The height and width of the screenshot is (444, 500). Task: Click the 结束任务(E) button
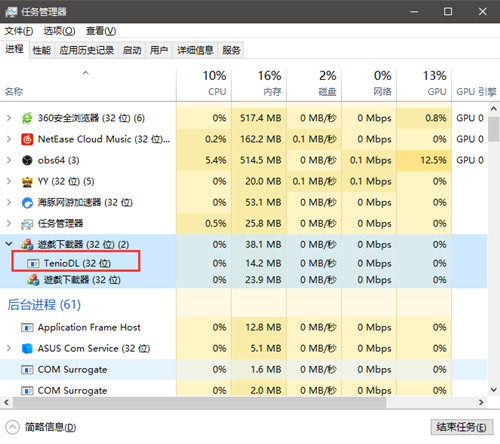(x=461, y=427)
